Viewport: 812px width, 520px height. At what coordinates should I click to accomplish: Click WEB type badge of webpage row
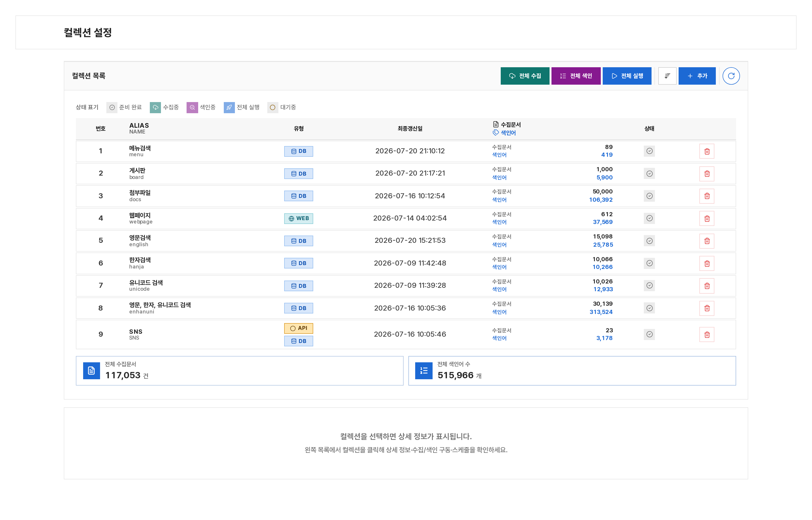[298, 218]
